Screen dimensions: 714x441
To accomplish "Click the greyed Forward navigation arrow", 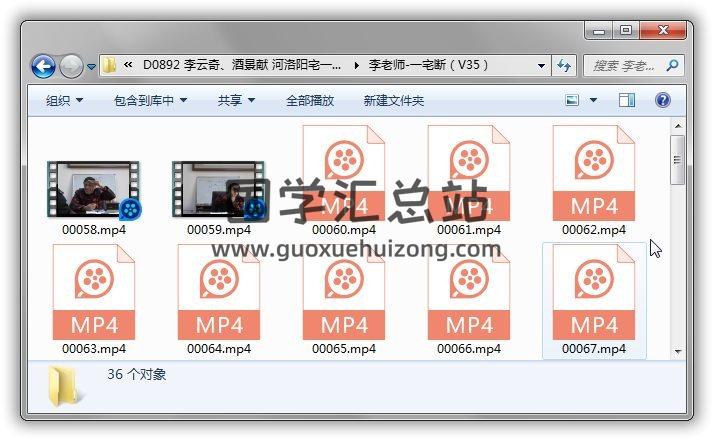I will pyautogui.click(x=71, y=67).
